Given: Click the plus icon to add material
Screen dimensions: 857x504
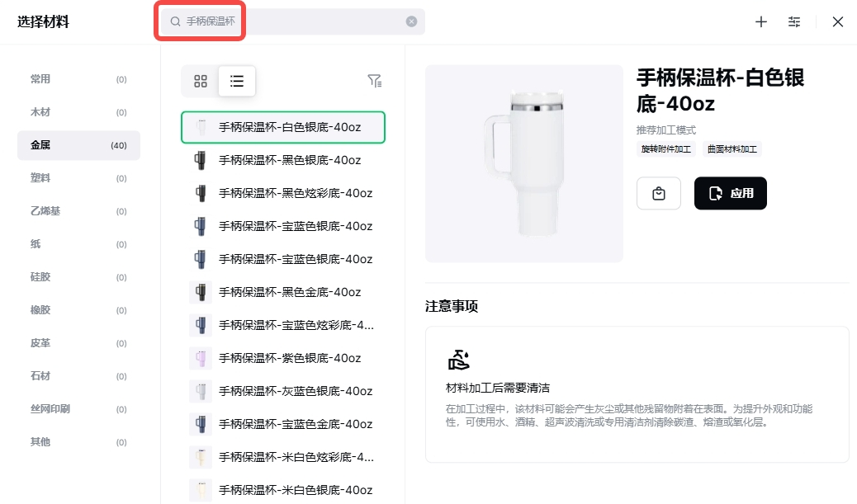Looking at the screenshot, I should pos(761,22).
